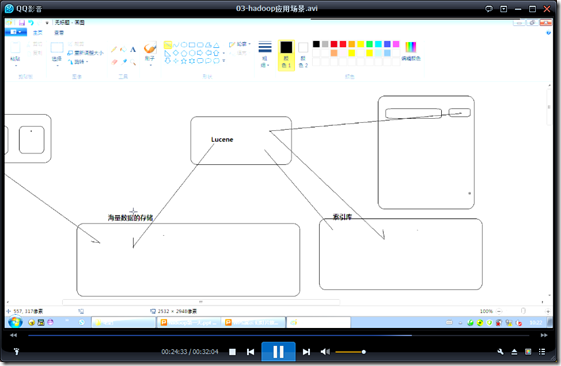The width and height of the screenshot is (561, 366).
Task: Click the eject open-file icon
Action: pyautogui.click(x=514, y=352)
